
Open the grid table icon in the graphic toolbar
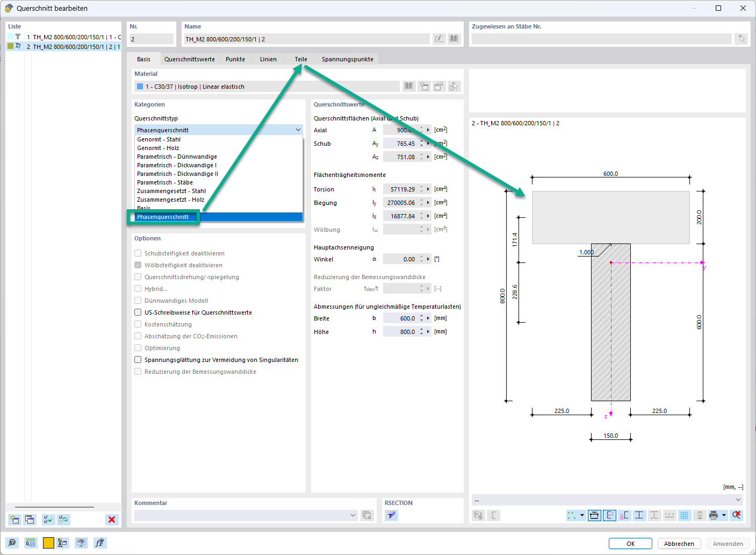tap(685, 515)
